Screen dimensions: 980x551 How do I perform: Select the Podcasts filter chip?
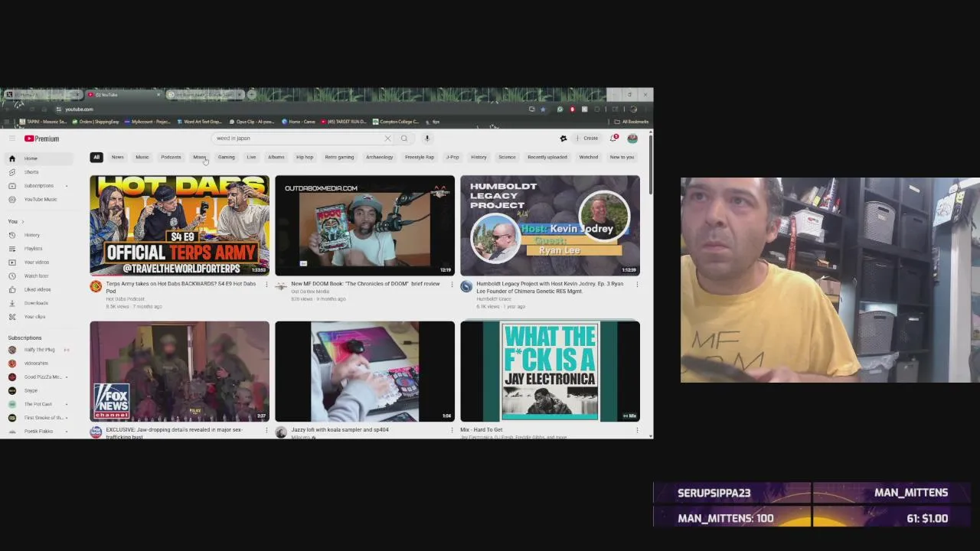click(x=171, y=157)
